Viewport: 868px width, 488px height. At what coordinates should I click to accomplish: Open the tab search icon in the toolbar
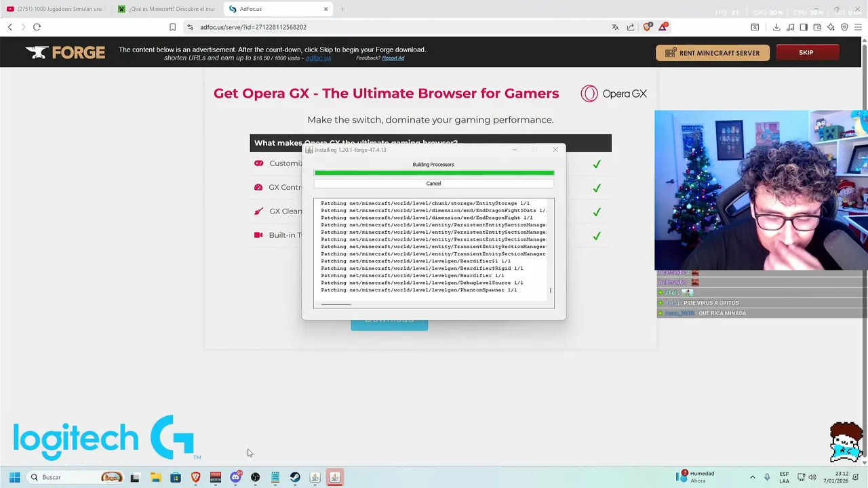[755, 27]
